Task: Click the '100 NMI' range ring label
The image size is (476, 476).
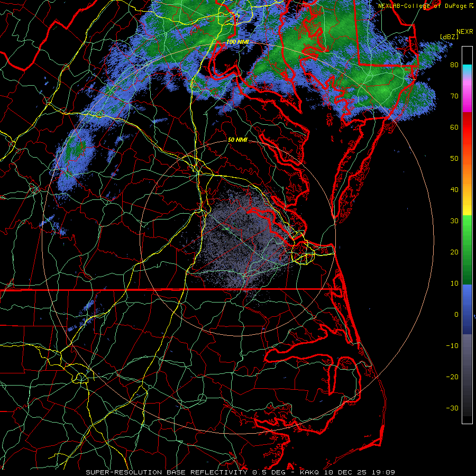Action: click(237, 42)
